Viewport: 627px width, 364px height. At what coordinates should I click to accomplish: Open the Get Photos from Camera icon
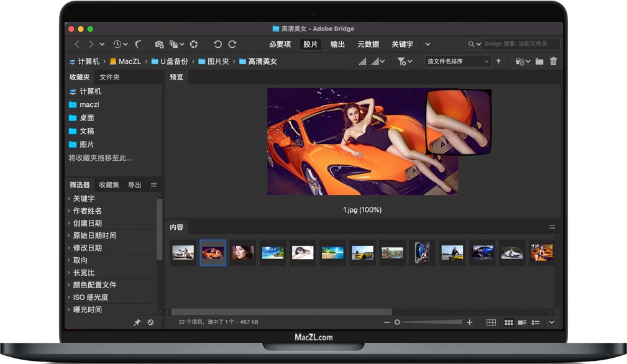pyautogui.click(x=159, y=44)
